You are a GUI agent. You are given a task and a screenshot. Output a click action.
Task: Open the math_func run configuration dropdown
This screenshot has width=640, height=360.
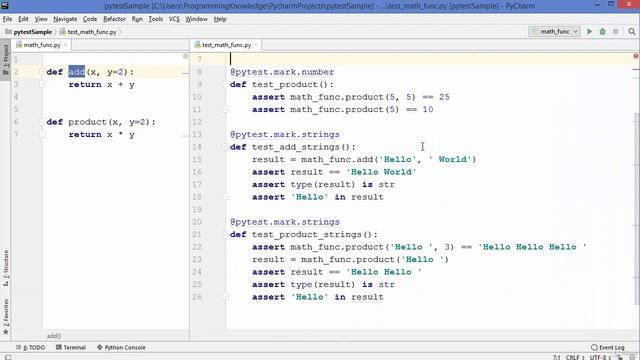tap(554, 31)
